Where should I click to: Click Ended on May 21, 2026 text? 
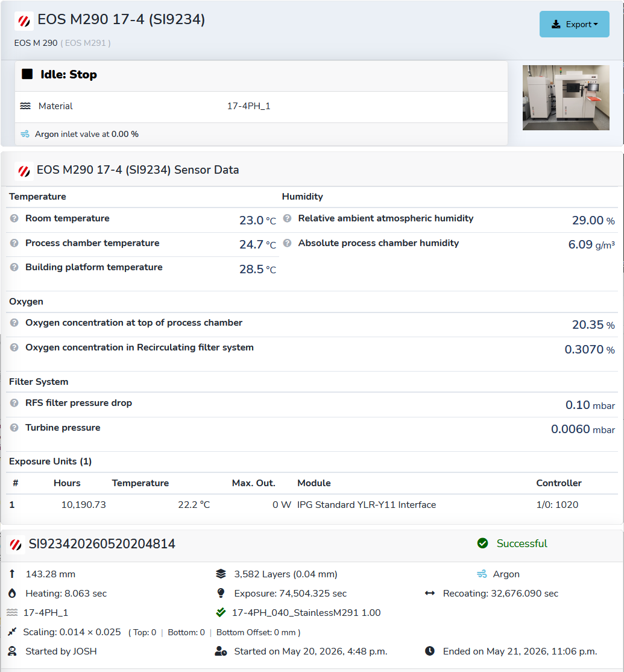[x=520, y=651]
